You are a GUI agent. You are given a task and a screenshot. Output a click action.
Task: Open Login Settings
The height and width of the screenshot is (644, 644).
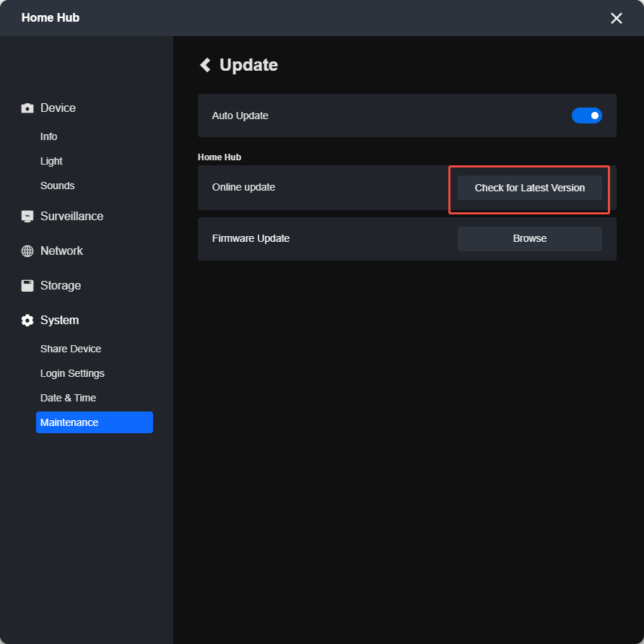tap(72, 373)
